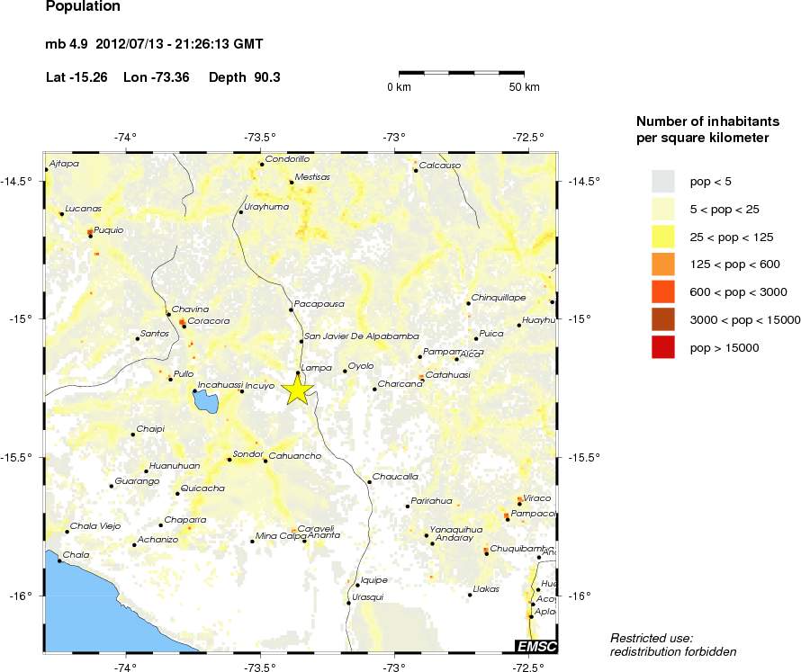Choose the brown '3000 < pop < 15000' swatch
Screen dimensions: 801x672
coord(662,319)
